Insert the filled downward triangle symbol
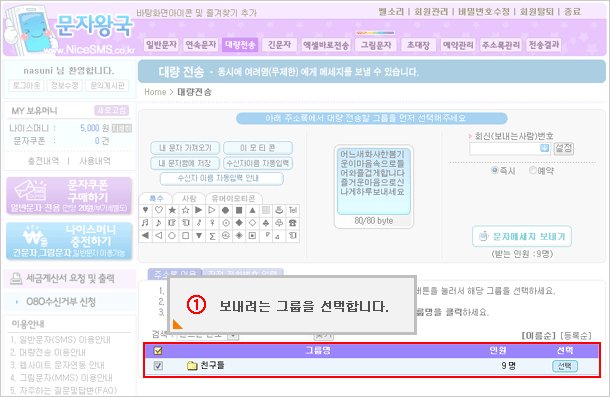This screenshot has height=397, width=610. click(199, 235)
